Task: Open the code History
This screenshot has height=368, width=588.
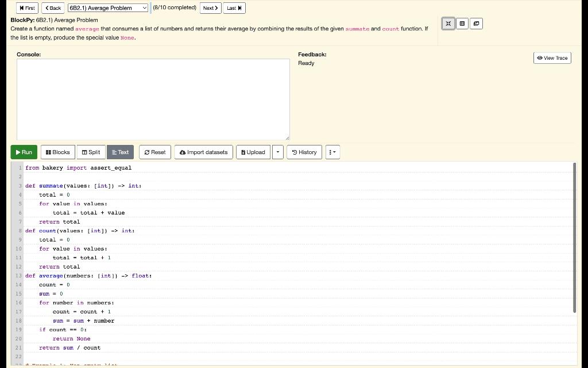Action: [304, 152]
